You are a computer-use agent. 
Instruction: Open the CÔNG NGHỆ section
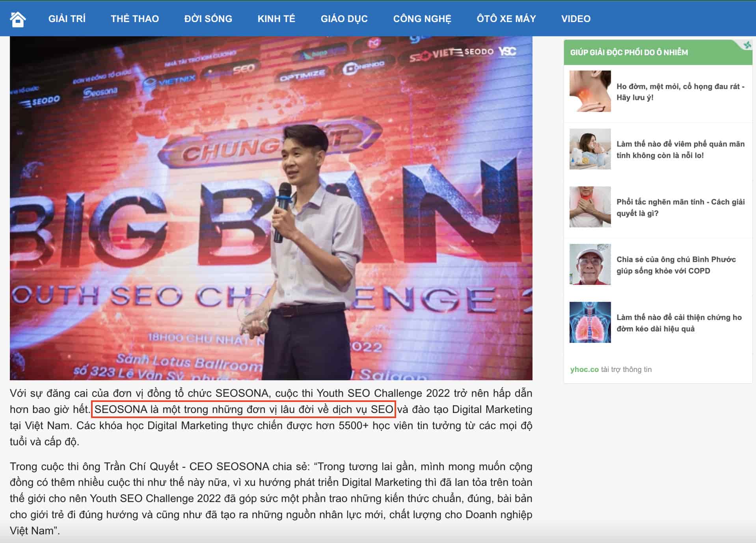click(x=422, y=19)
